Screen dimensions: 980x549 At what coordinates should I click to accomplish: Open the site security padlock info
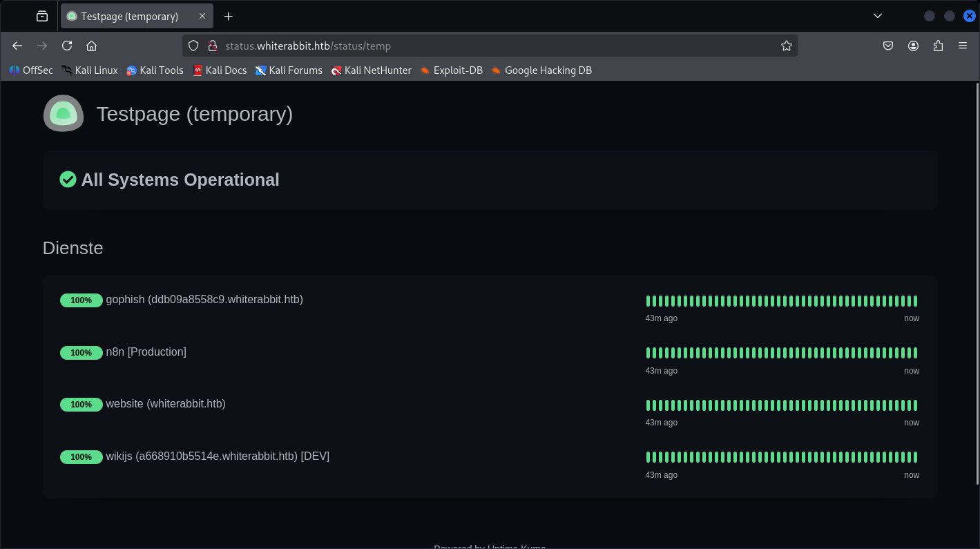pos(212,46)
